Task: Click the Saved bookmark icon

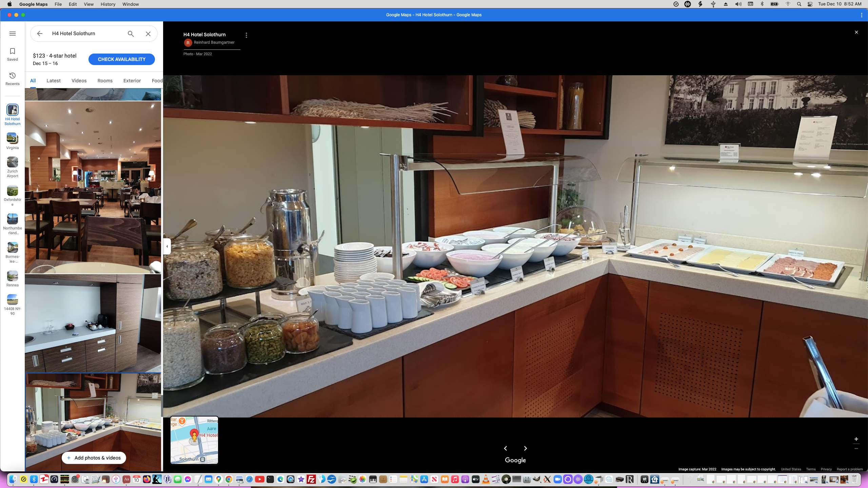Action: coord(13,52)
